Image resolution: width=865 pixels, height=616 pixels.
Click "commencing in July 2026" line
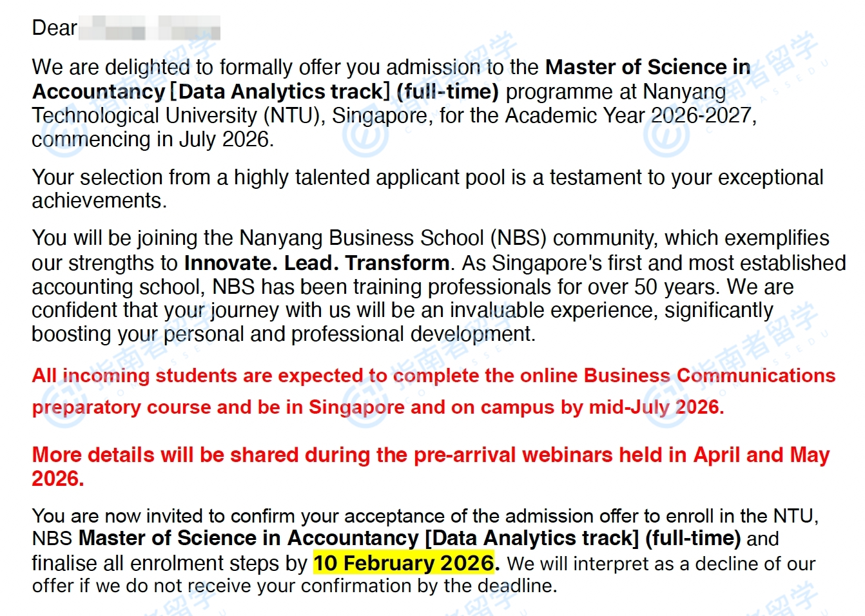(153, 139)
